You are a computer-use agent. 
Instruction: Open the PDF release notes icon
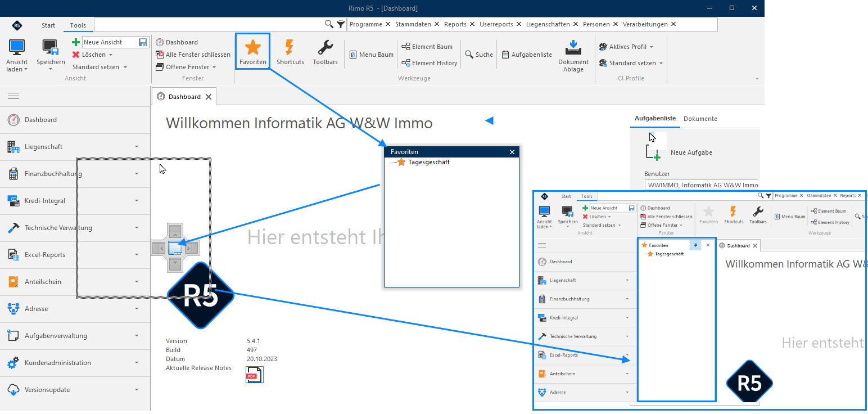pos(254,374)
